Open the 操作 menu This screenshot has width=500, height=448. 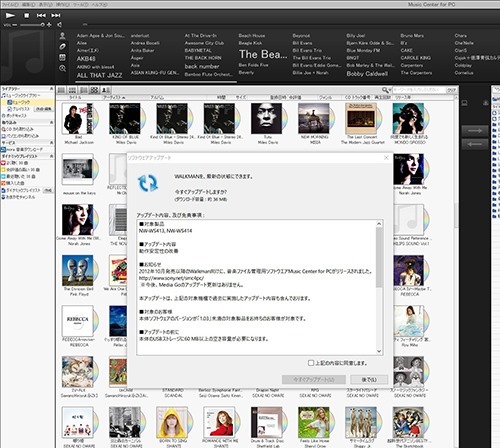[x=63, y=5]
